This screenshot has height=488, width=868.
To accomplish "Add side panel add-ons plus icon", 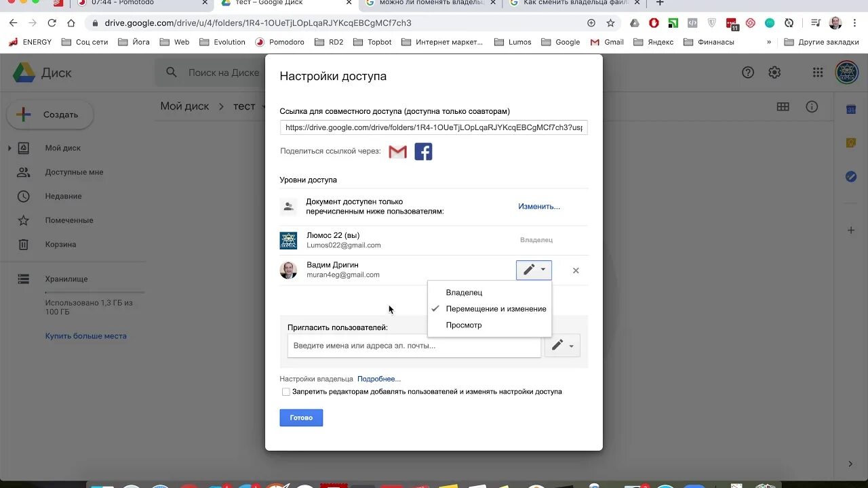I will (851, 230).
